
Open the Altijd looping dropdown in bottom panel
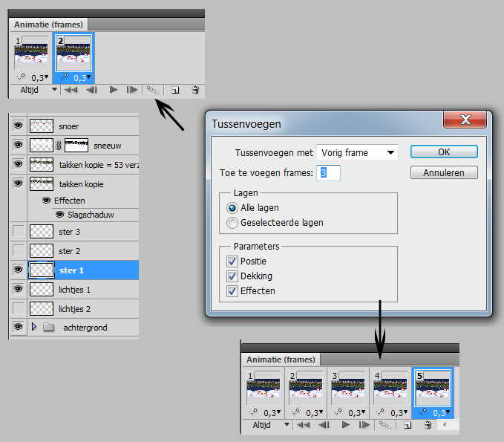[x=287, y=425]
